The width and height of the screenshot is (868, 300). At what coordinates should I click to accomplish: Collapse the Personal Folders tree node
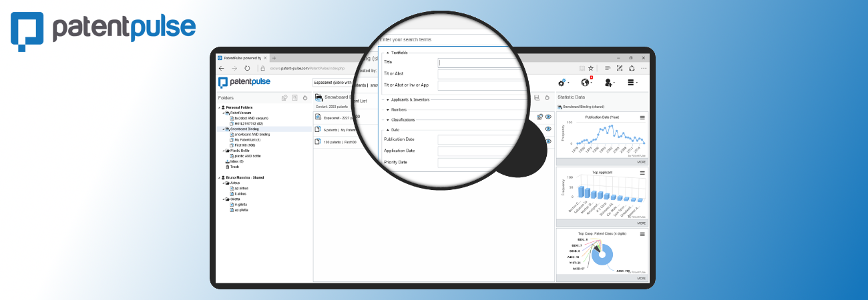(x=220, y=107)
